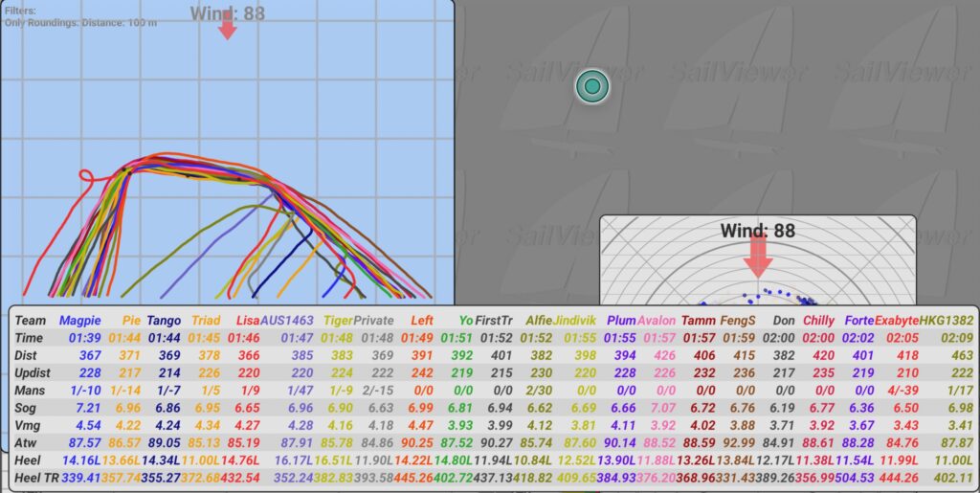The image size is (980, 493).
Task: Click the Sog row label
Action: click(x=26, y=408)
